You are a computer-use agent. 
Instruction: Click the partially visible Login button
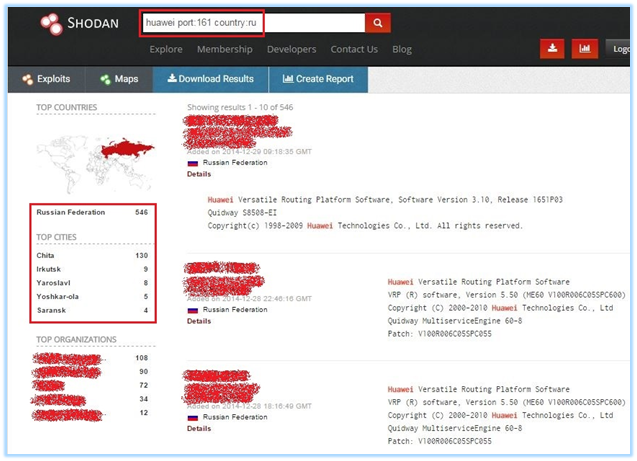pyautogui.click(x=618, y=49)
